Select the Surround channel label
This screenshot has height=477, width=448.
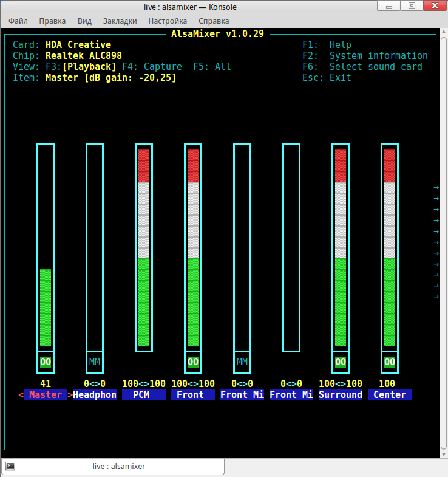[x=341, y=395]
